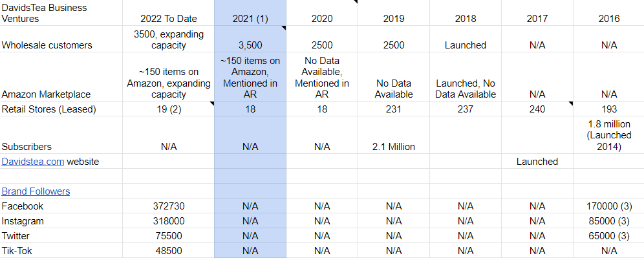This screenshot has width=644, height=258.
Task: Select '~150 items on Amazon, Mentioned in AR' cell
Action: coord(250,77)
